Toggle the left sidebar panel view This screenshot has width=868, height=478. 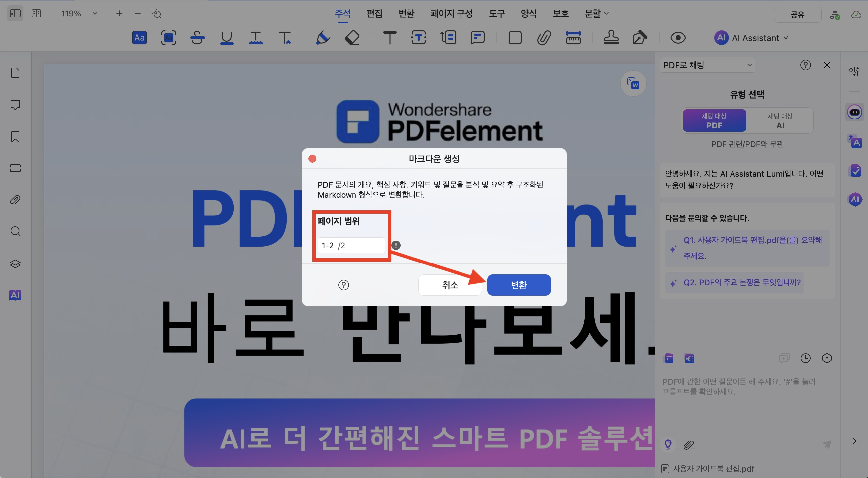click(15, 14)
